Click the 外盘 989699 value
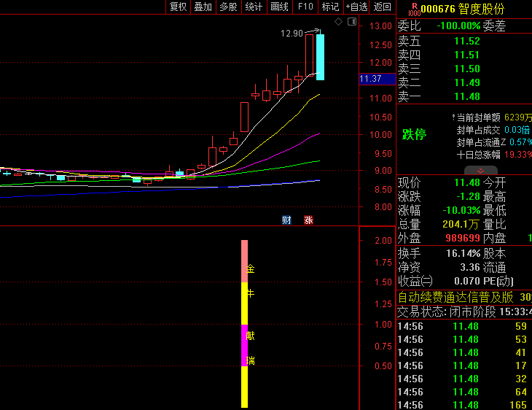Image resolution: width=532 pixels, height=410 pixels. 463,238
